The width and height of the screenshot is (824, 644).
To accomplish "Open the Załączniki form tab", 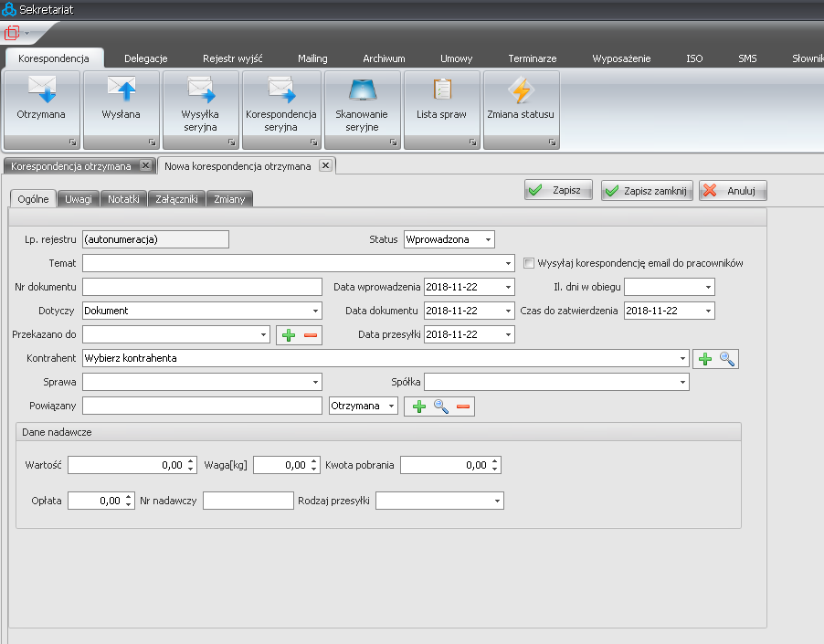I will click(176, 199).
